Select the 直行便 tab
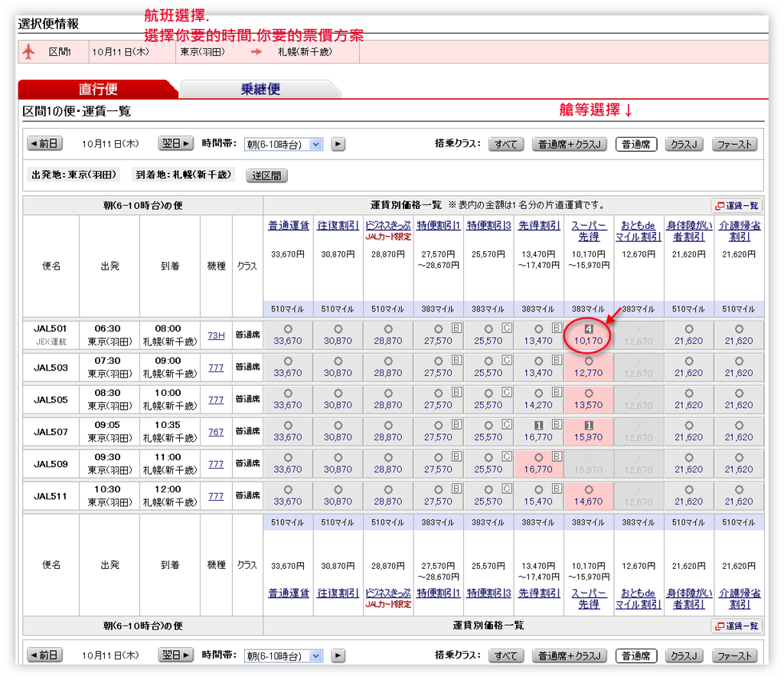784x680 pixels. point(98,90)
